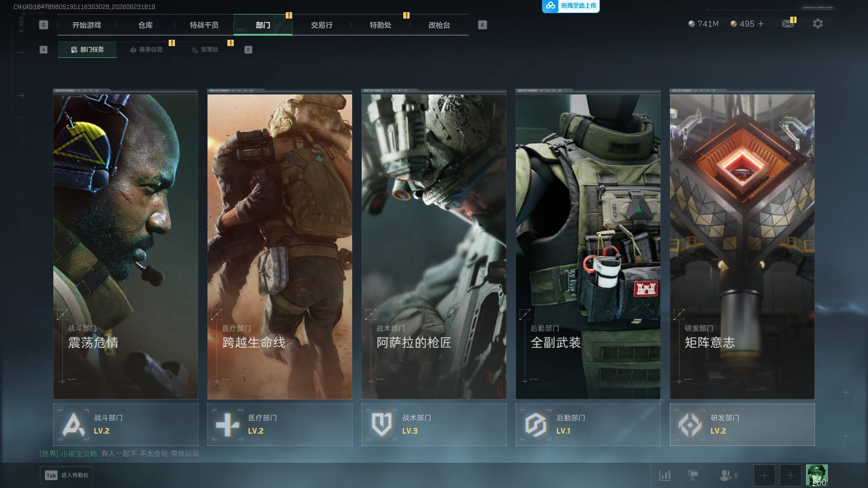Viewport: 868px width, 488px height.
Task: Select the 战斗部门 LV.2 panel
Action: (x=126, y=425)
